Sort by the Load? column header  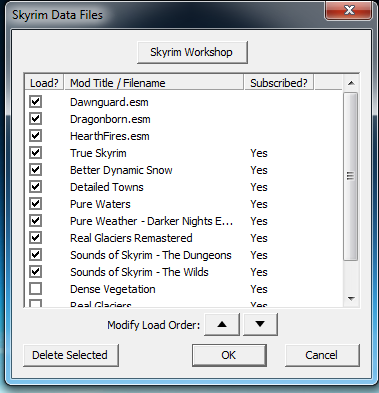pos(44,83)
